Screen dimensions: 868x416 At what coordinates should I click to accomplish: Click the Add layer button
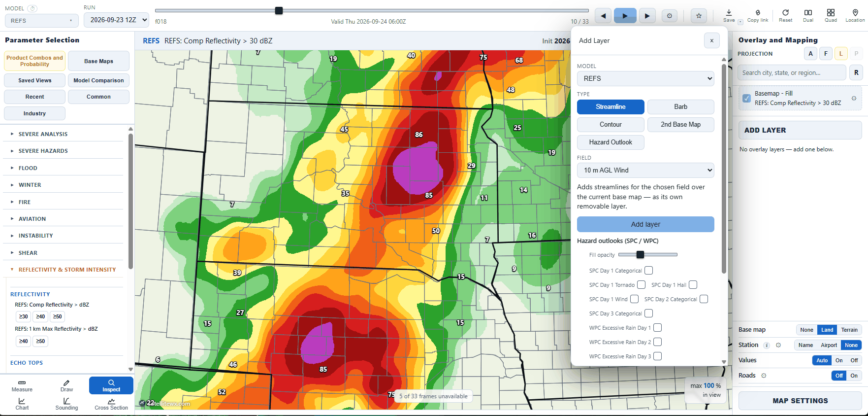645,224
